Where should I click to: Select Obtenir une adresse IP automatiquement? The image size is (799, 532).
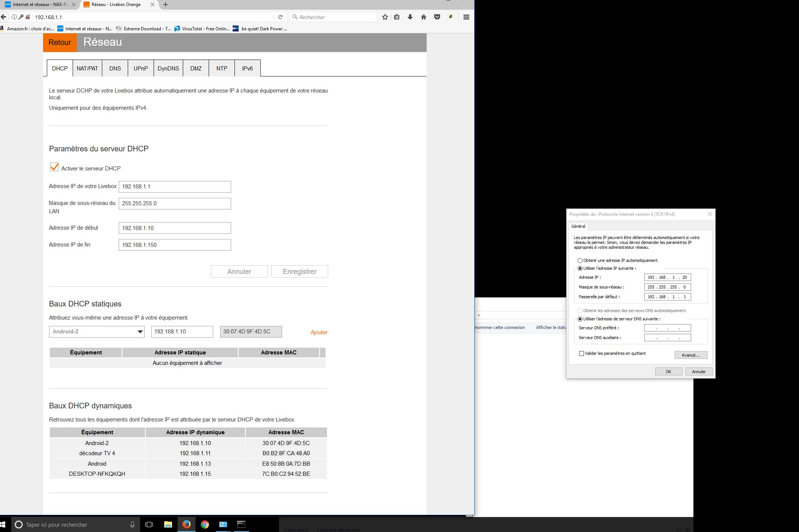click(x=580, y=260)
